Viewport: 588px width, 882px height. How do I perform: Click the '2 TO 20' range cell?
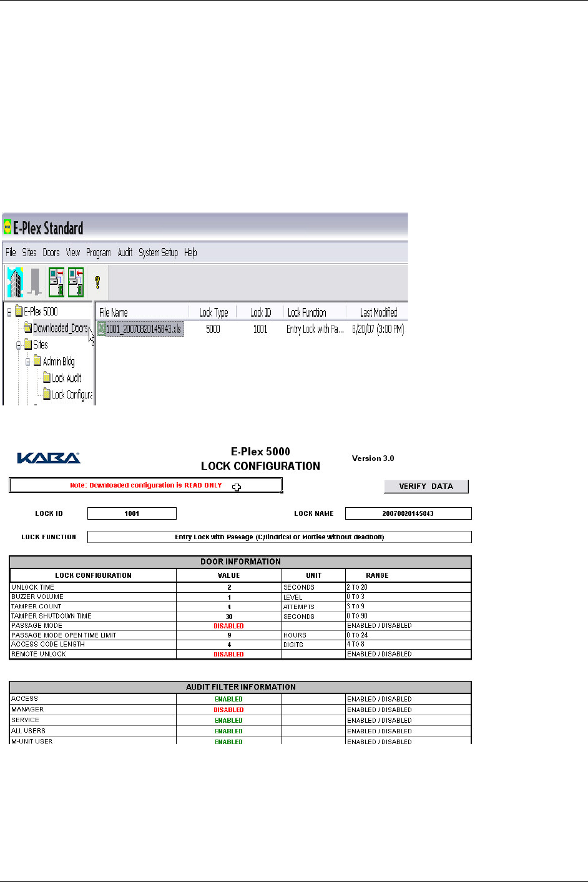coord(408,587)
